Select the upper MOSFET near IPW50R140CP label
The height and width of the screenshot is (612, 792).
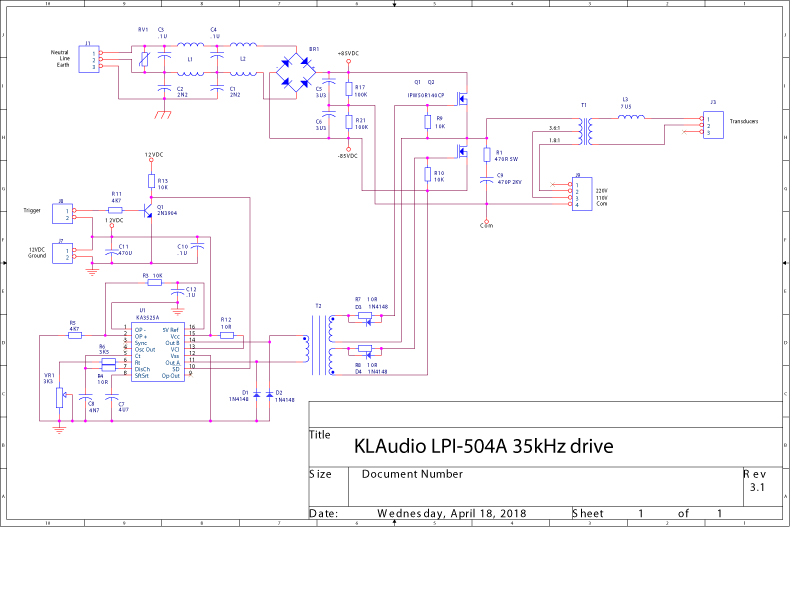[x=462, y=98]
